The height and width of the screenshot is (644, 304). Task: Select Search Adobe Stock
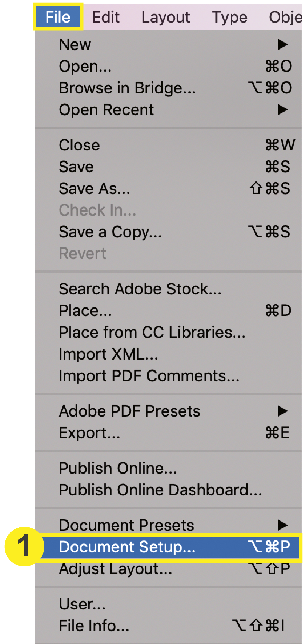(140, 288)
